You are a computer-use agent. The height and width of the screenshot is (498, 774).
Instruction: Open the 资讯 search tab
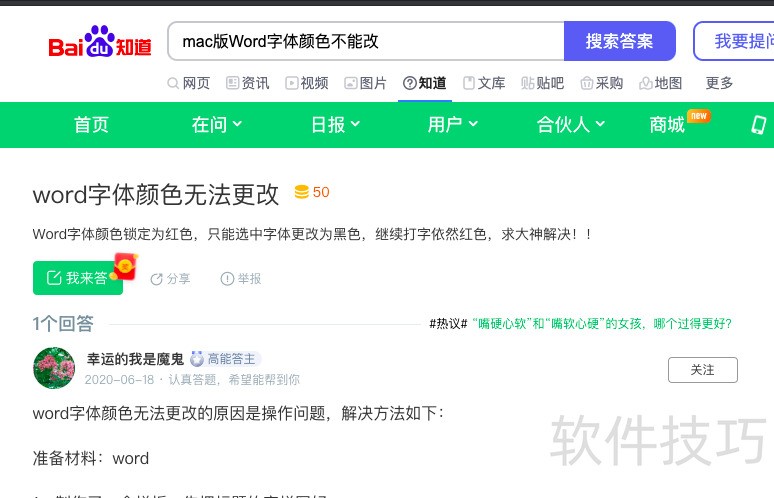(x=248, y=83)
